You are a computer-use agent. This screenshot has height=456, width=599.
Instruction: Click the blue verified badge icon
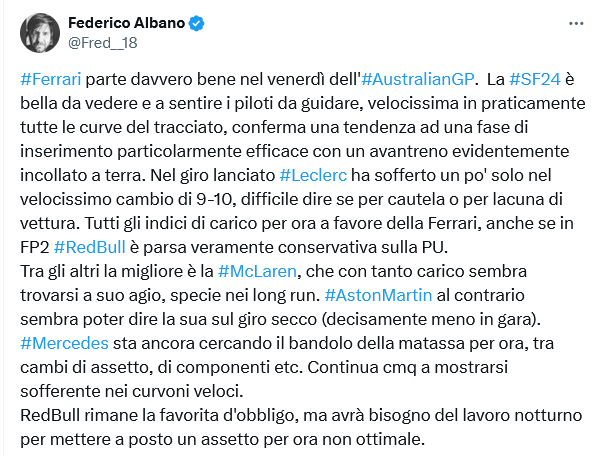tap(197, 23)
